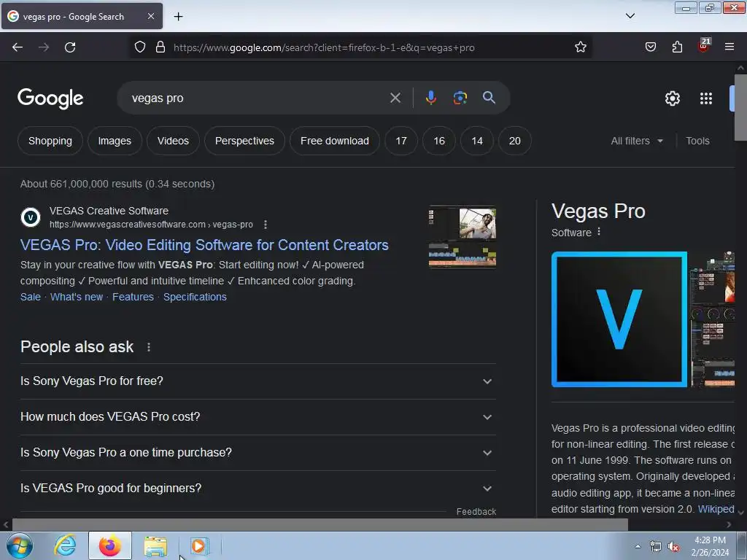Open the Pocket save icon
The height and width of the screenshot is (560, 747).
(650, 47)
